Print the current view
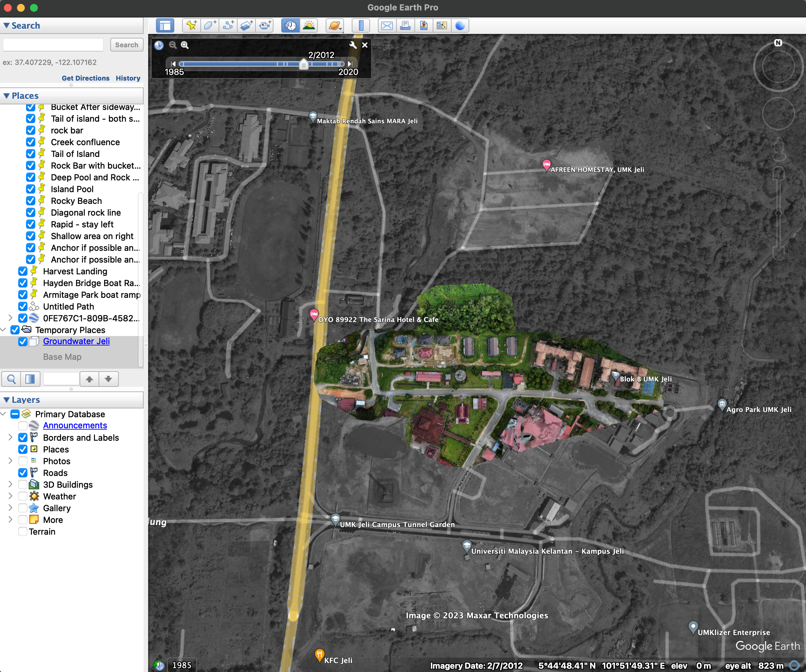The image size is (806, 672). (x=405, y=26)
